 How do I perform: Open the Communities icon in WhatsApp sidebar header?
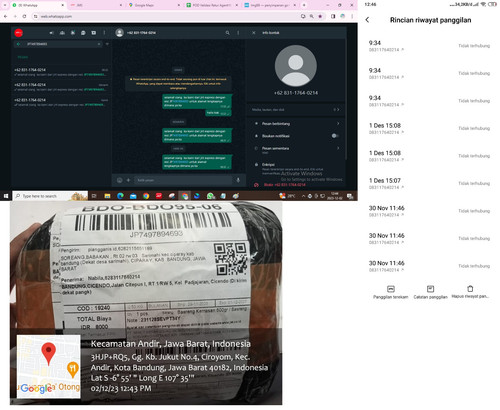tap(62, 33)
